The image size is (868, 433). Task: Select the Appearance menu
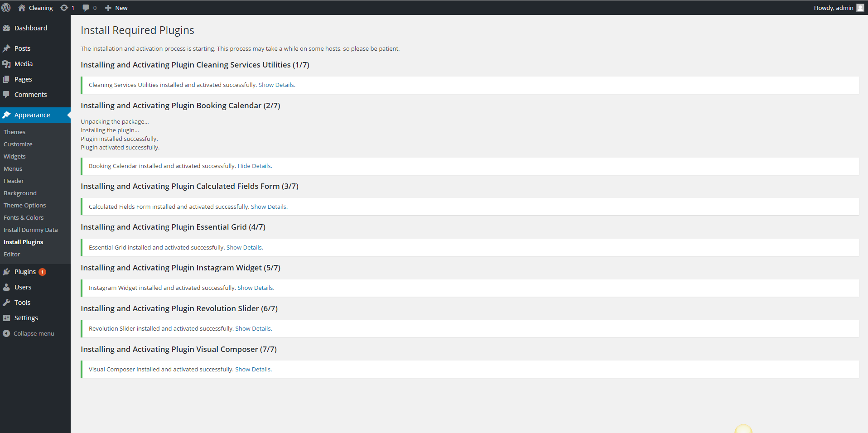tap(35, 115)
